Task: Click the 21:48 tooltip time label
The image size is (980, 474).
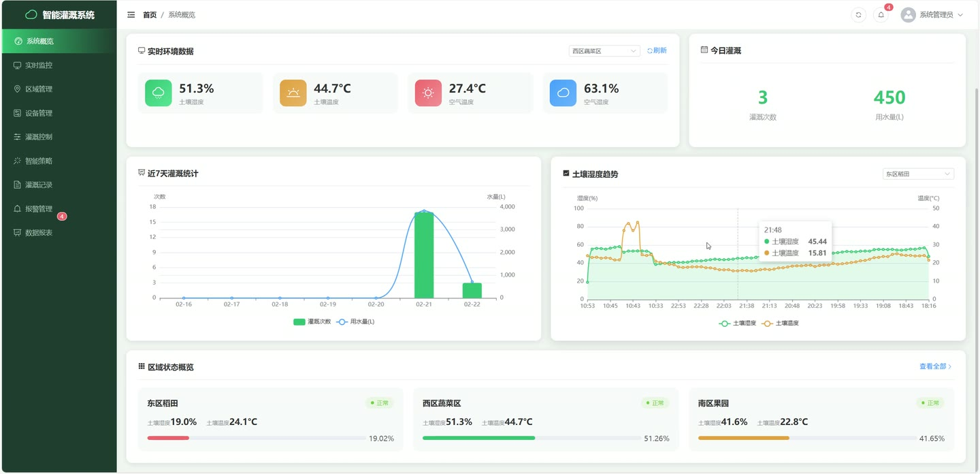Action: coord(772,230)
